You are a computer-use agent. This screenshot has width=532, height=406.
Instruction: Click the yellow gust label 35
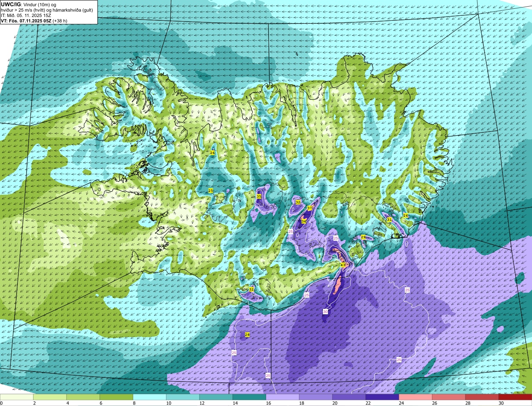pyautogui.click(x=259, y=196)
